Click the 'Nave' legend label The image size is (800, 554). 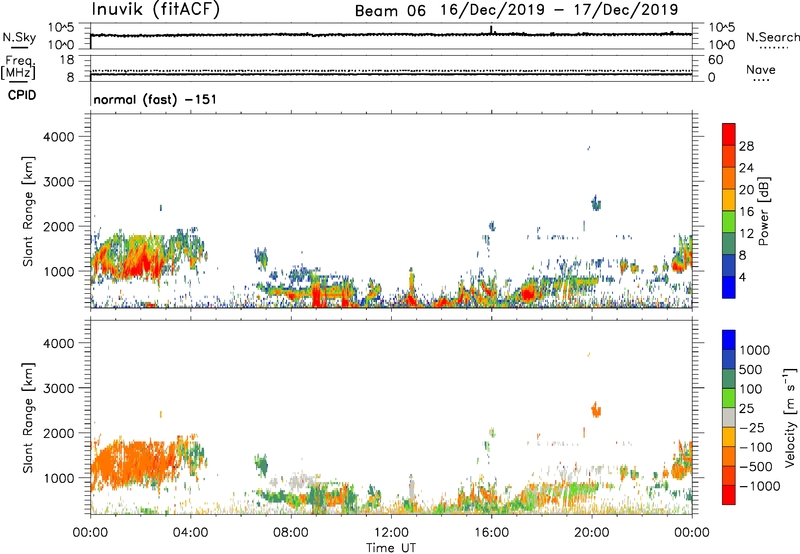tap(761, 69)
